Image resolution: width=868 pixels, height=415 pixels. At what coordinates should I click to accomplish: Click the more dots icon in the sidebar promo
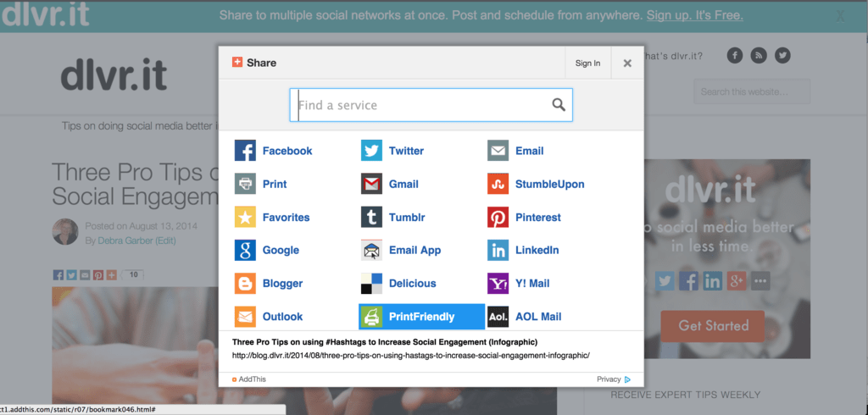tap(760, 281)
